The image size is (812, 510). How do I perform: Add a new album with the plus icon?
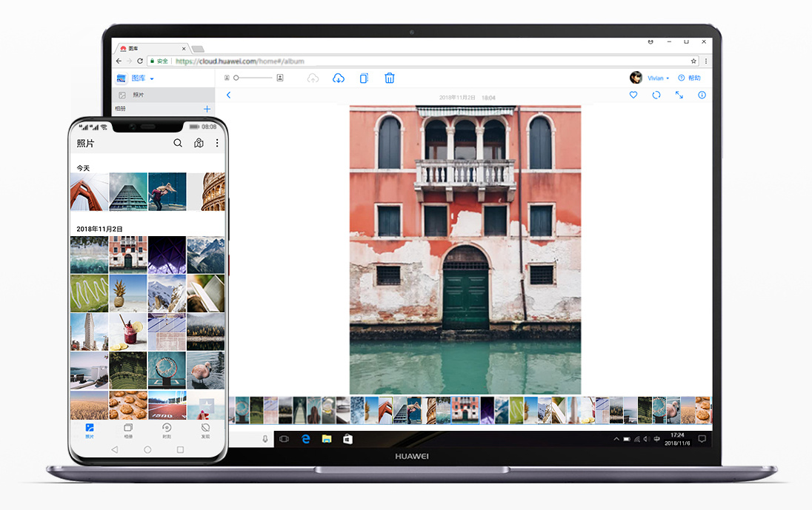[207, 109]
